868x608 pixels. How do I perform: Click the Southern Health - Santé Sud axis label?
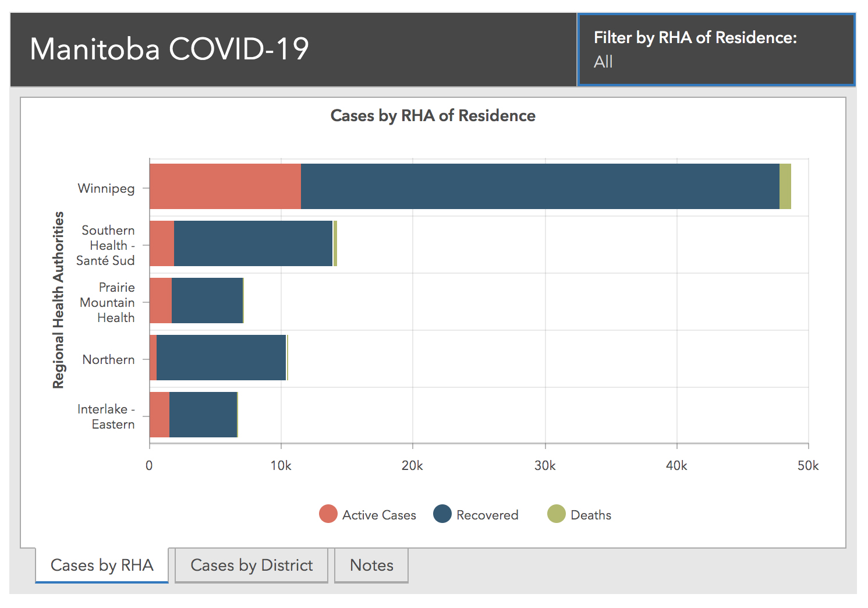107,245
